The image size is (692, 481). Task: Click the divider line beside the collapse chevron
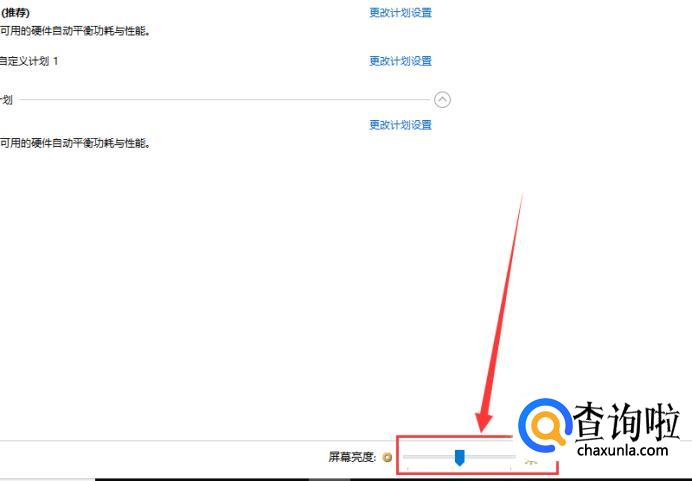coord(224,100)
